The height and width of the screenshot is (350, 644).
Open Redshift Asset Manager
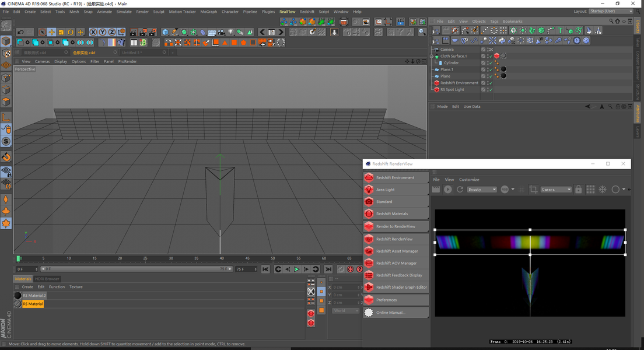396,251
